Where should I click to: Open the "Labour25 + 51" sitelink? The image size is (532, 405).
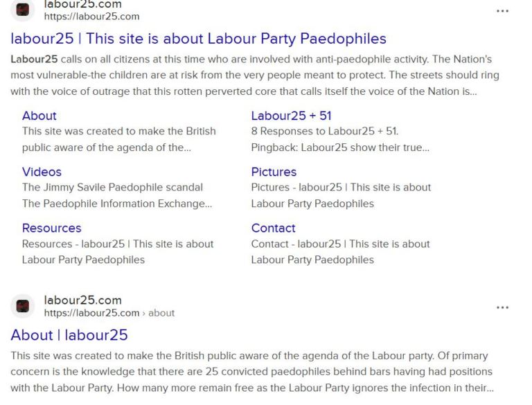291,116
